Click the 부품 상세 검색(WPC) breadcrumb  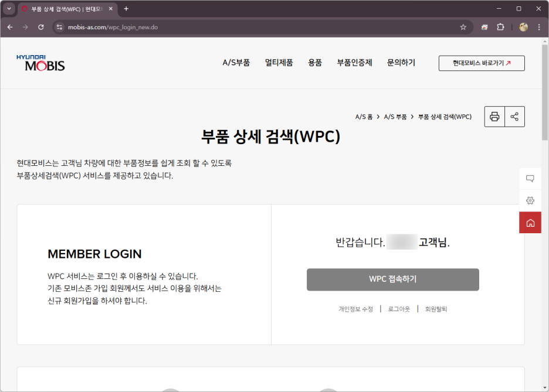tap(445, 117)
